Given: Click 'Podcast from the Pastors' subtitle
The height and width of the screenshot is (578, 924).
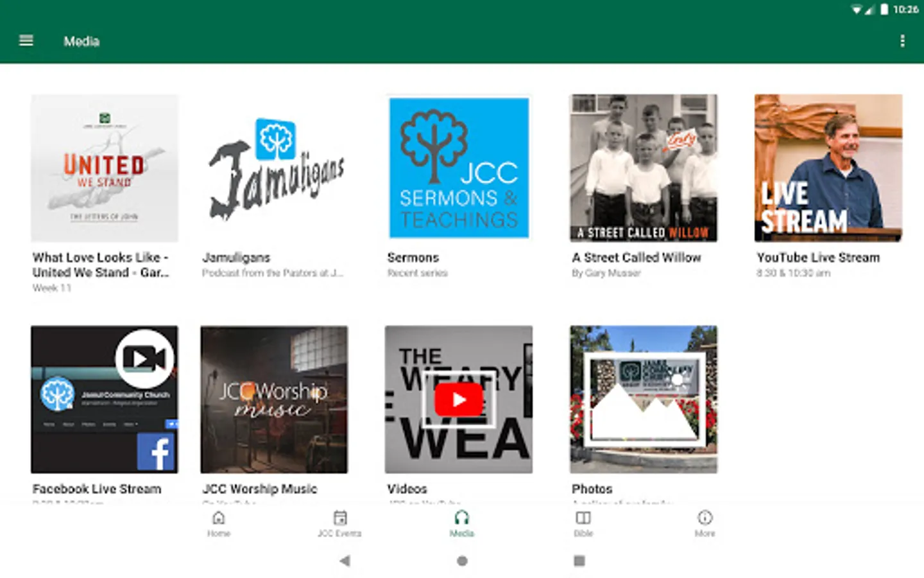Looking at the screenshot, I should click(273, 273).
